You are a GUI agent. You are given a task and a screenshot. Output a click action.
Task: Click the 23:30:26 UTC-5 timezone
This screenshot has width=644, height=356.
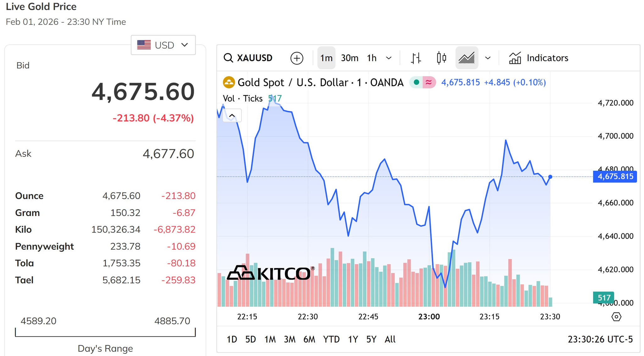600,339
